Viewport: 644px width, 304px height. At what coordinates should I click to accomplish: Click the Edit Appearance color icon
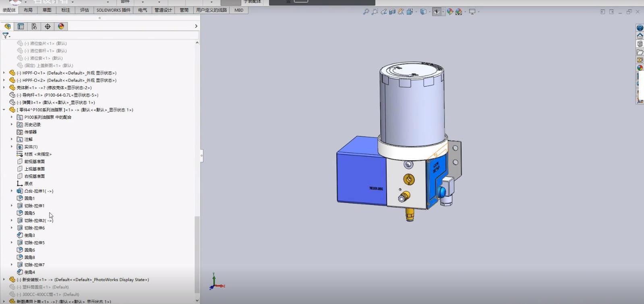click(450, 12)
